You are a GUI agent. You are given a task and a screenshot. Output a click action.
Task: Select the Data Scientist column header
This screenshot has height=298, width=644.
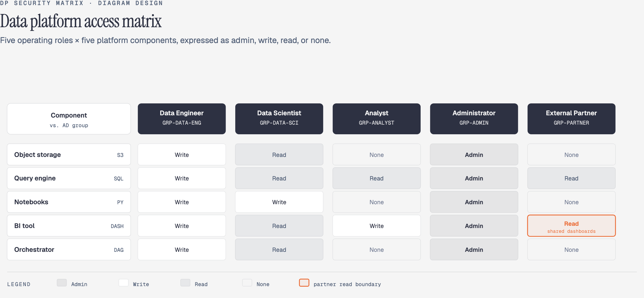point(279,119)
